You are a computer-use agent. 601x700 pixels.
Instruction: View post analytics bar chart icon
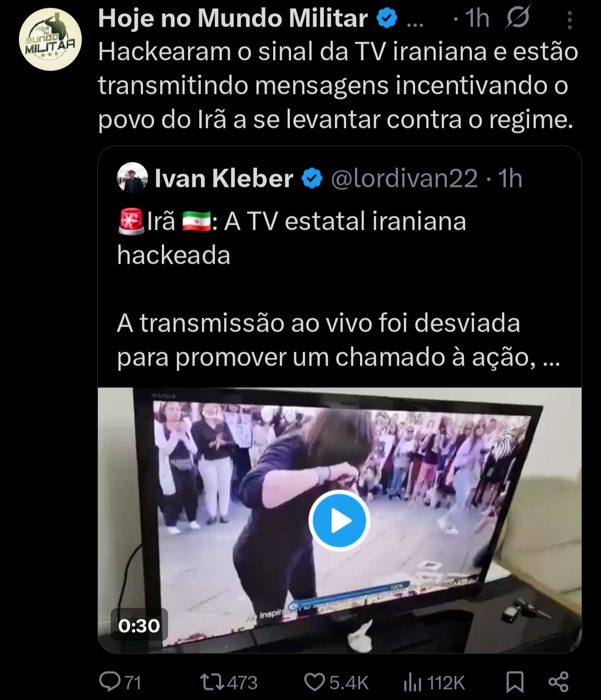tap(413, 681)
